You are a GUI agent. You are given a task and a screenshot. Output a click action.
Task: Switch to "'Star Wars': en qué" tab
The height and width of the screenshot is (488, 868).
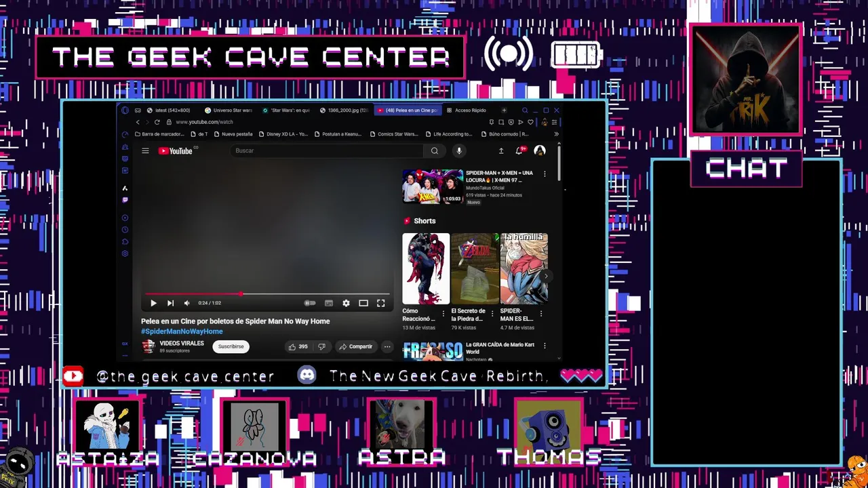[x=286, y=110]
